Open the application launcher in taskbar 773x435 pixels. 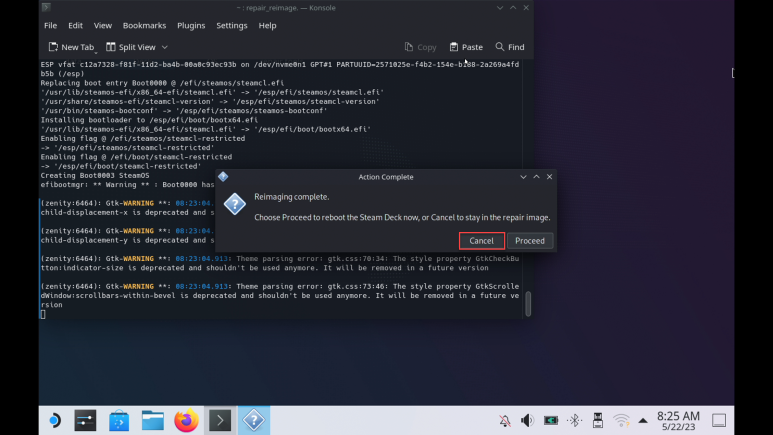click(54, 420)
